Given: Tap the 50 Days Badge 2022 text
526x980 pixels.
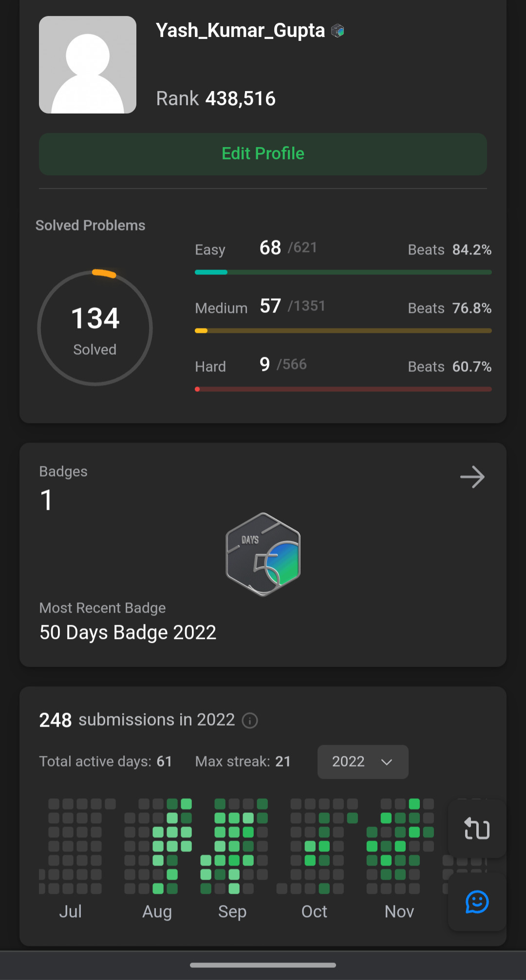Looking at the screenshot, I should point(128,633).
